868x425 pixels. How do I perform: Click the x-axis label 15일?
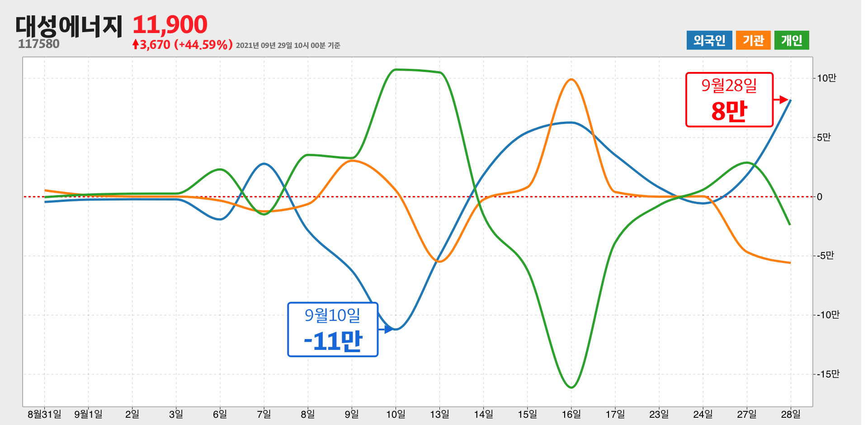pos(527,414)
